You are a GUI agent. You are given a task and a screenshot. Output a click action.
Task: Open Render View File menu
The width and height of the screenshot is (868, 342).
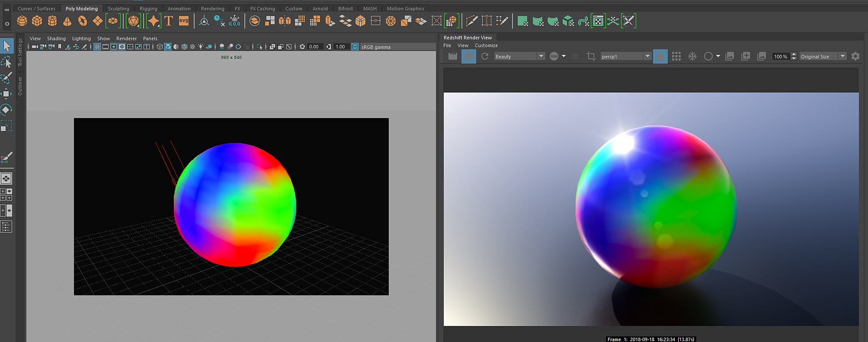[447, 45]
